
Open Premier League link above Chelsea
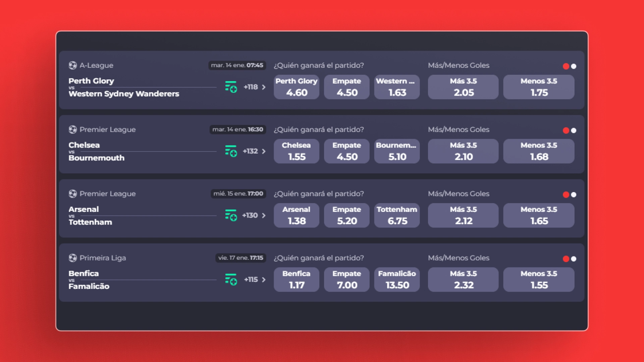[x=108, y=130]
